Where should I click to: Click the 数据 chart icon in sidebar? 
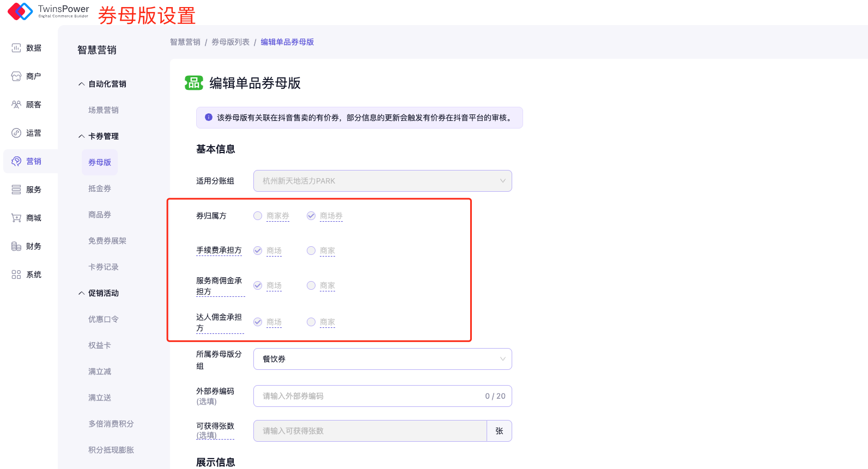pyautogui.click(x=16, y=48)
